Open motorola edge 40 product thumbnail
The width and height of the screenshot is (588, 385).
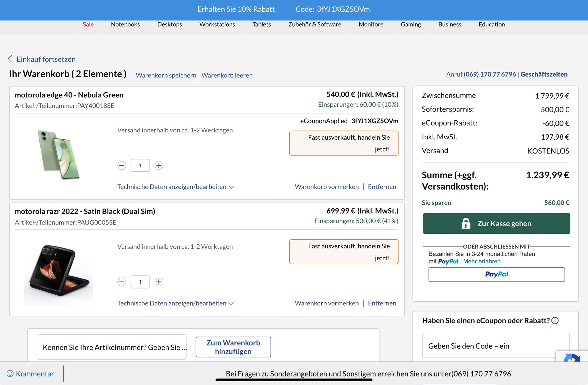click(x=58, y=155)
